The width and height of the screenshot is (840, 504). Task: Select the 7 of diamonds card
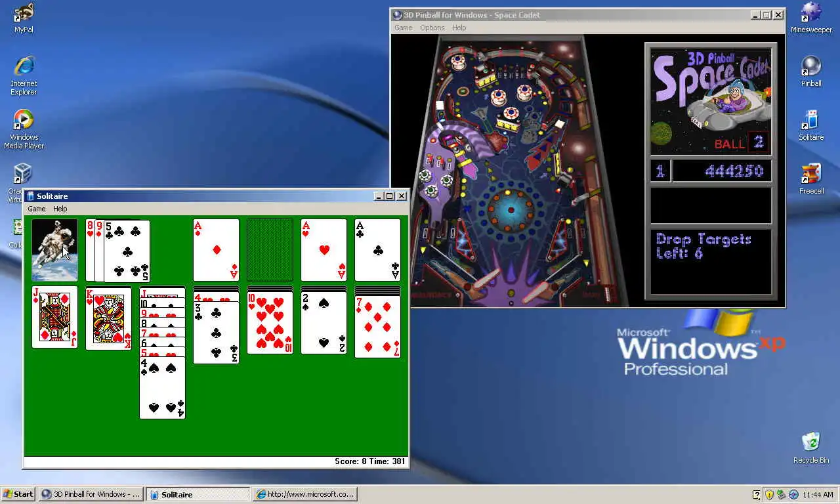point(377,327)
